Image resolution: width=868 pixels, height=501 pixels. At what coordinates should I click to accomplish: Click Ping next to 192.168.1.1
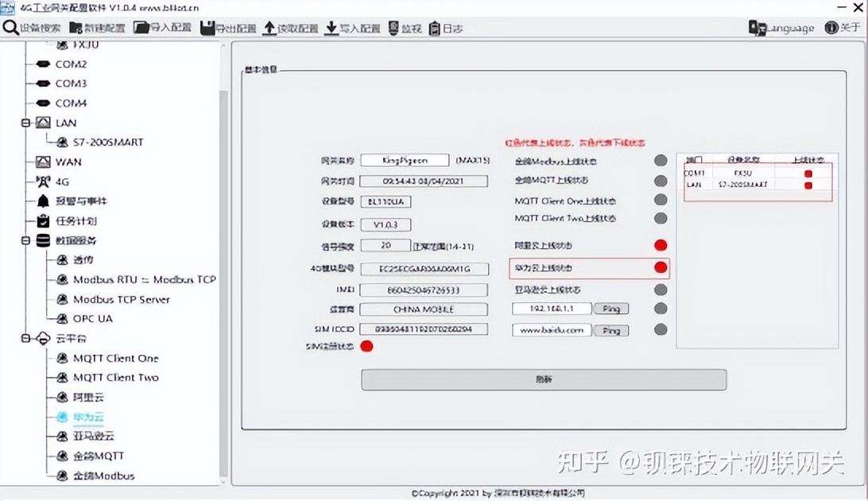610,309
